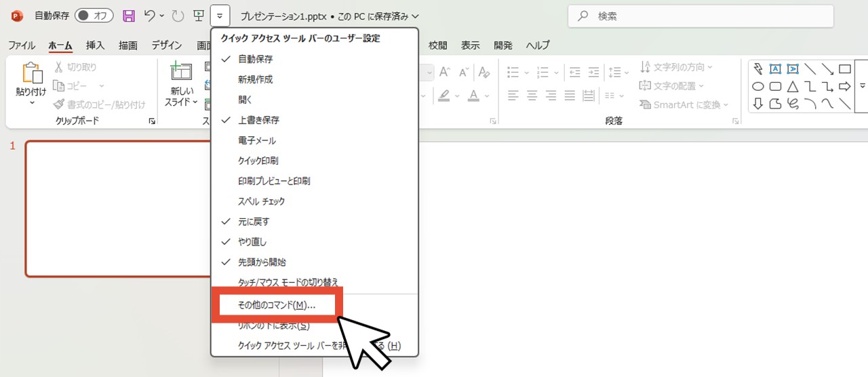Select the down block arrow shape
Image resolution: width=868 pixels, height=377 pixels.
[x=758, y=104]
